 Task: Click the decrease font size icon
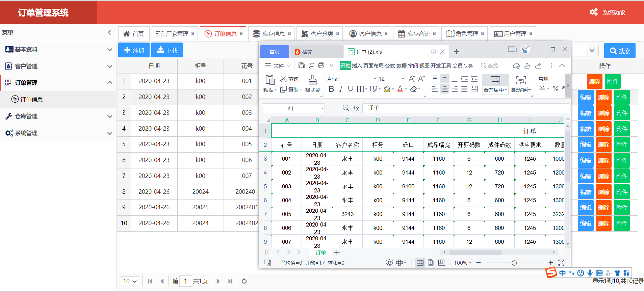(x=421, y=79)
